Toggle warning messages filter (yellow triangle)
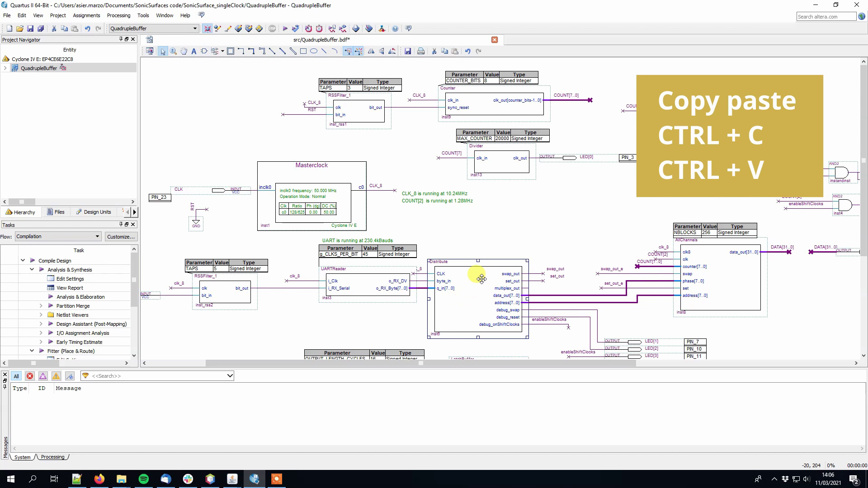 coord(56,376)
